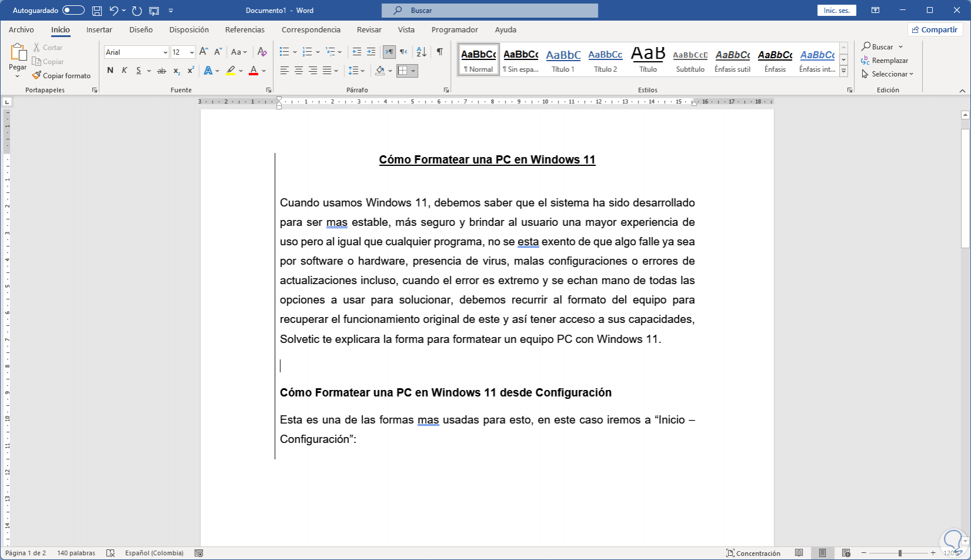The height and width of the screenshot is (560, 971).
Task: Click the red font color button
Action: [254, 71]
